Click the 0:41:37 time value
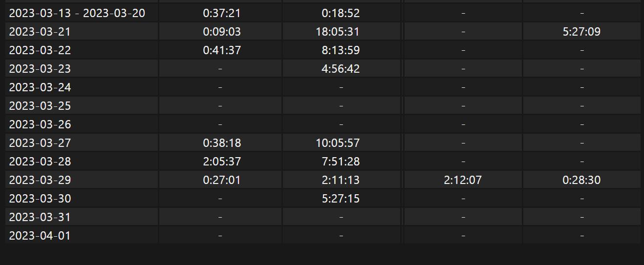The height and width of the screenshot is (265, 644). (222, 50)
